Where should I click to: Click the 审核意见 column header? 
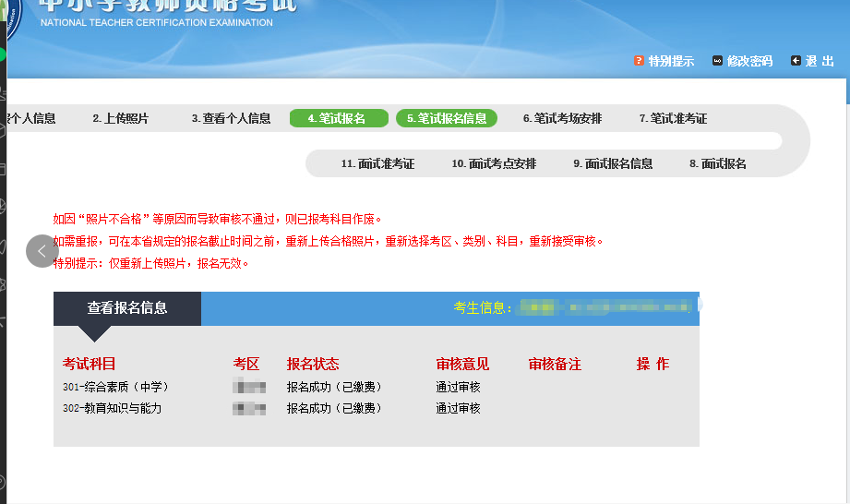click(x=462, y=364)
